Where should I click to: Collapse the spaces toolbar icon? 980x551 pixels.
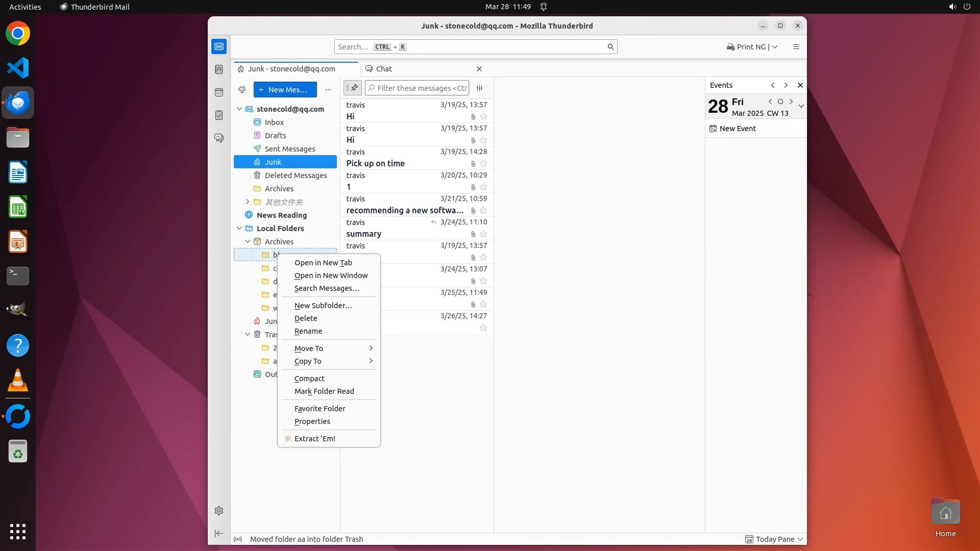pyautogui.click(x=219, y=534)
